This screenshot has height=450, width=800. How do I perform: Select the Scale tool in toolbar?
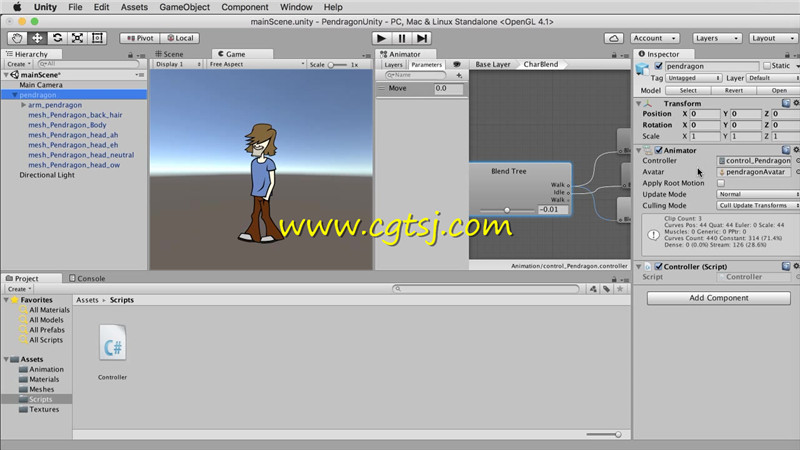tap(77, 38)
